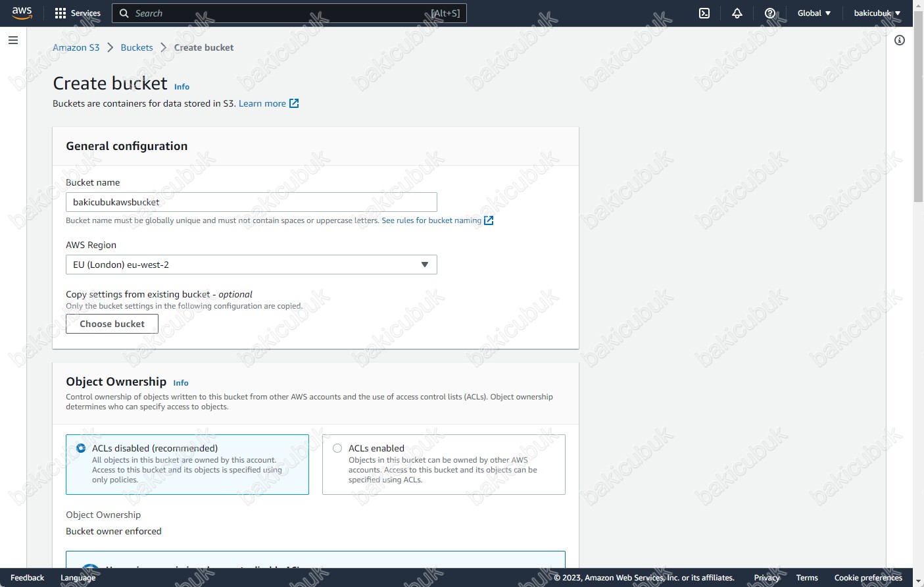Screen dimensions: 924x587
Task: Open Privacy link in footer
Action: [767, 578]
